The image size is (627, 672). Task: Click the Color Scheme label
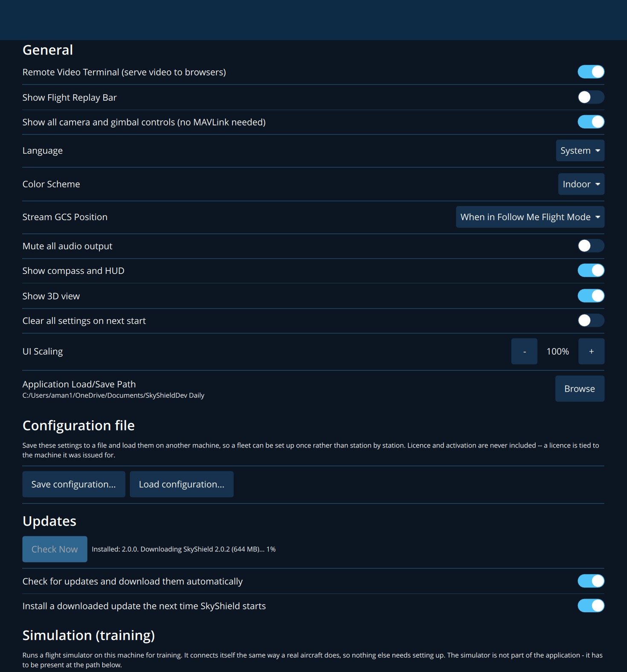click(51, 184)
